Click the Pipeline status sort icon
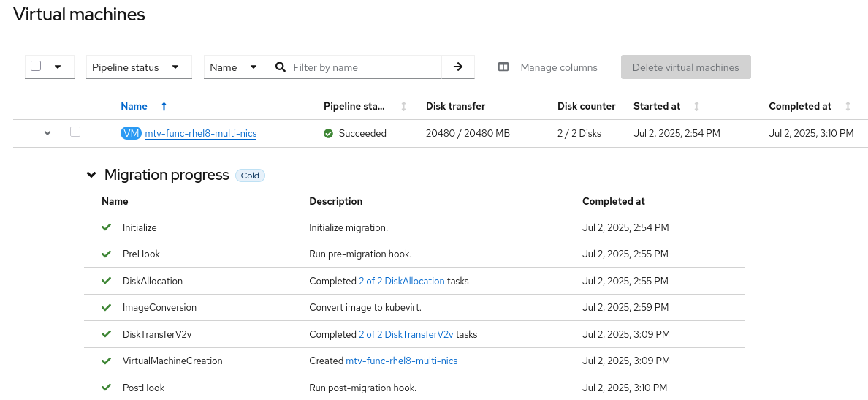 coord(403,107)
